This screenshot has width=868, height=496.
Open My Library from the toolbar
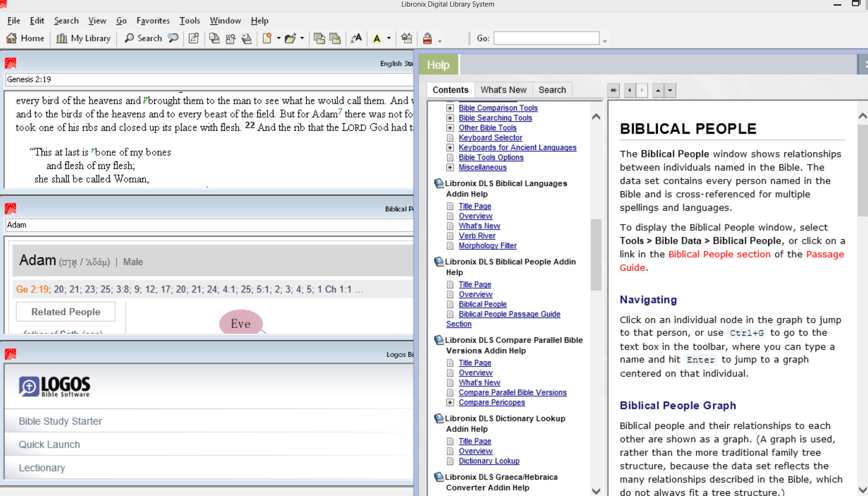click(x=83, y=38)
